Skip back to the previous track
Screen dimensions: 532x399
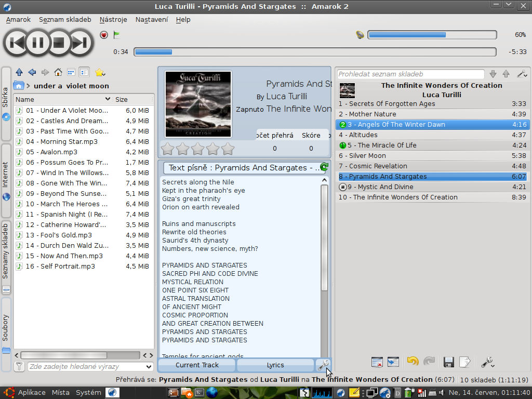16,43
